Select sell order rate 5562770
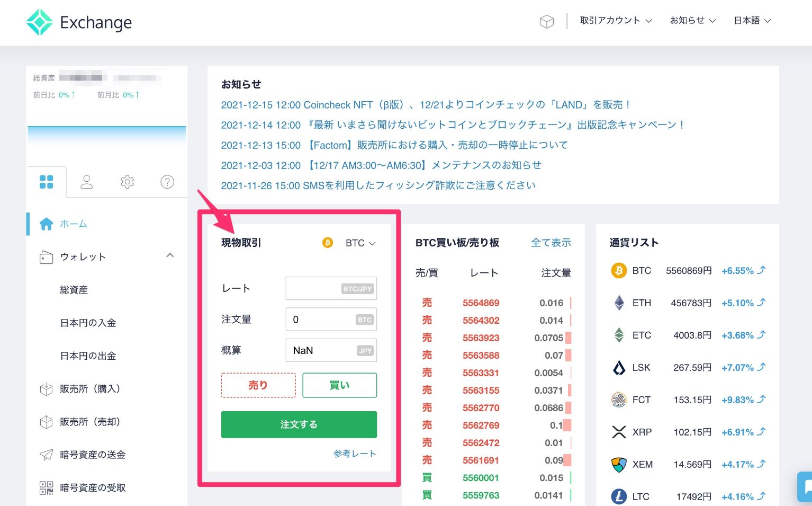812x506 pixels. coord(481,408)
